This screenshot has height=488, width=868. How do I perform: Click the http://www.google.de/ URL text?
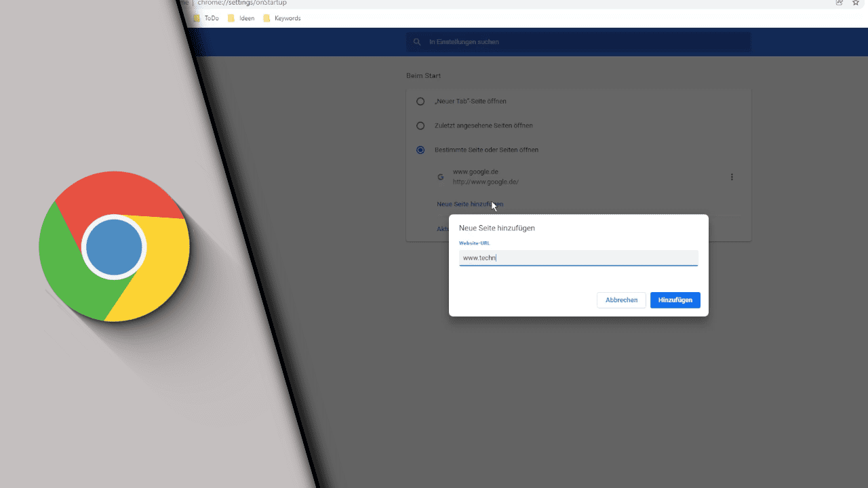coord(486,182)
